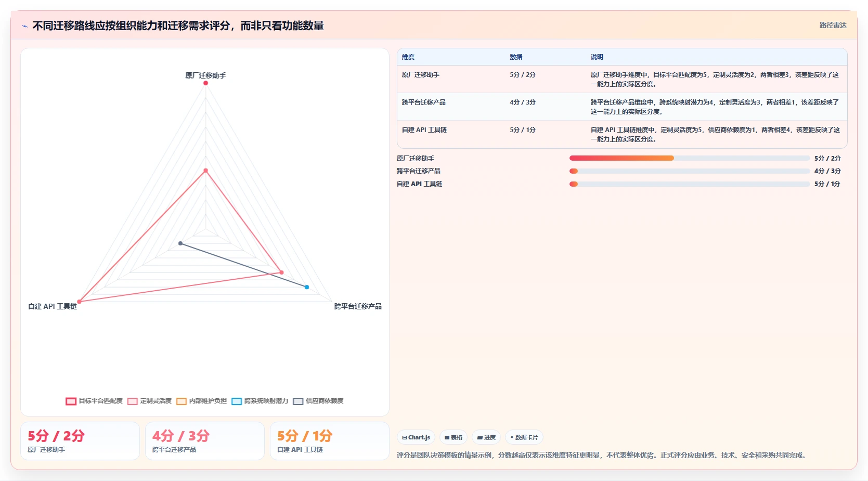Open the 4分 / 3分 跨平台迁移产品 stat card
Viewport: 868px width, 481px height.
coord(205,441)
